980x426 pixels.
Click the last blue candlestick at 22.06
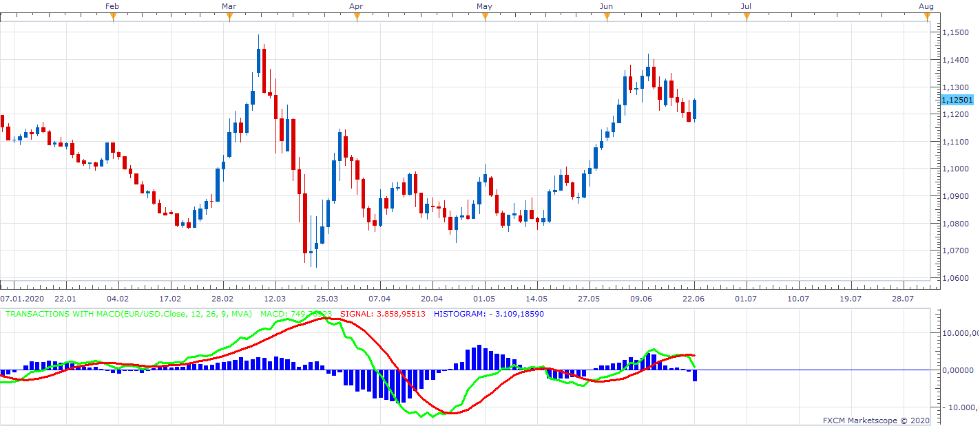[x=694, y=109]
